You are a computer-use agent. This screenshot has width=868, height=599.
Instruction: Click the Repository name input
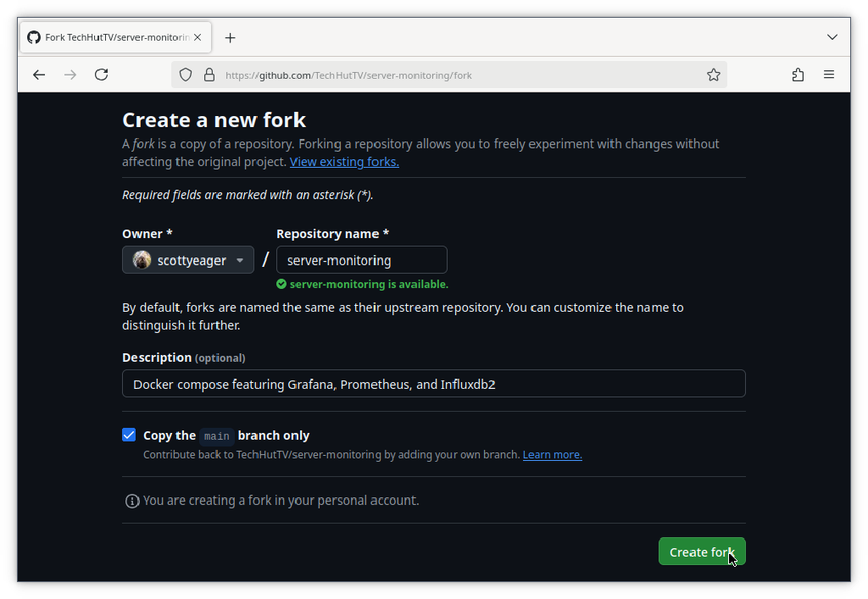coord(361,259)
